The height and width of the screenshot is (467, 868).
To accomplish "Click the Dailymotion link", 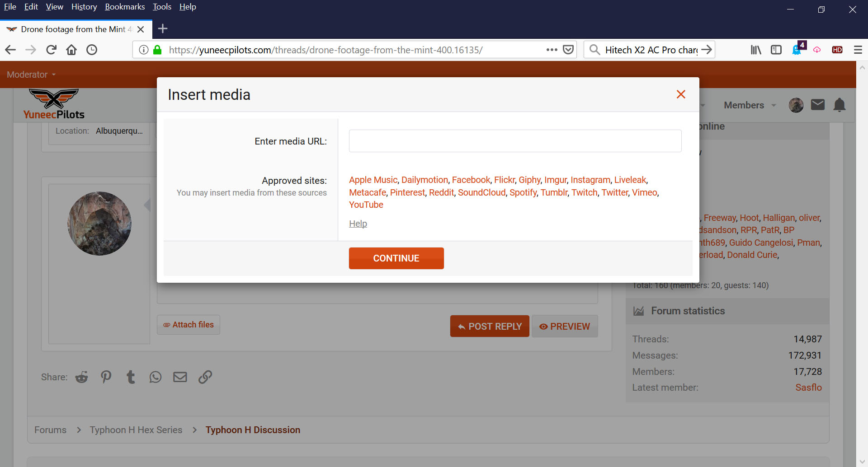I will coord(425,180).
